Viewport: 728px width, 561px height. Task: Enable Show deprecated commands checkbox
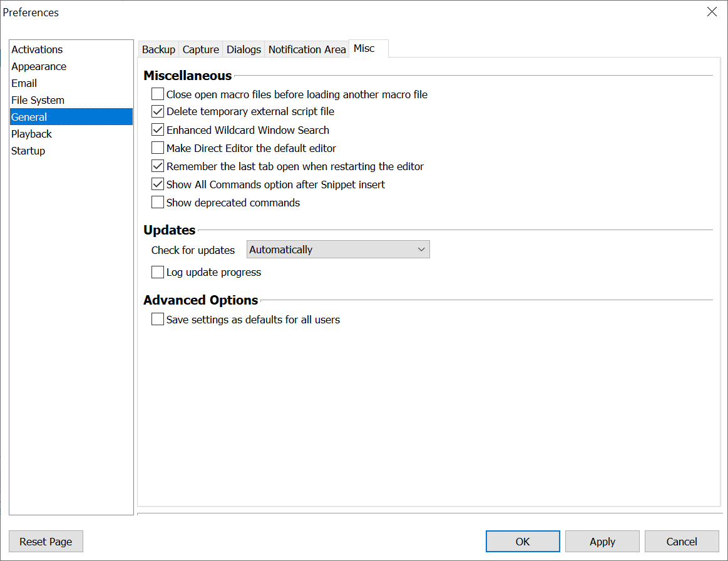click(158, 203)
